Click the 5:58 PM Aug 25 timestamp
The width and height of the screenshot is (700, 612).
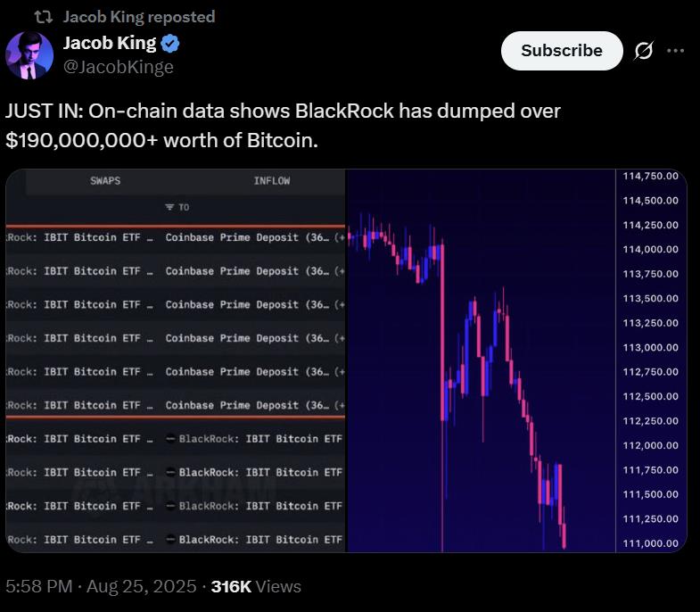[x=101, y=586]
